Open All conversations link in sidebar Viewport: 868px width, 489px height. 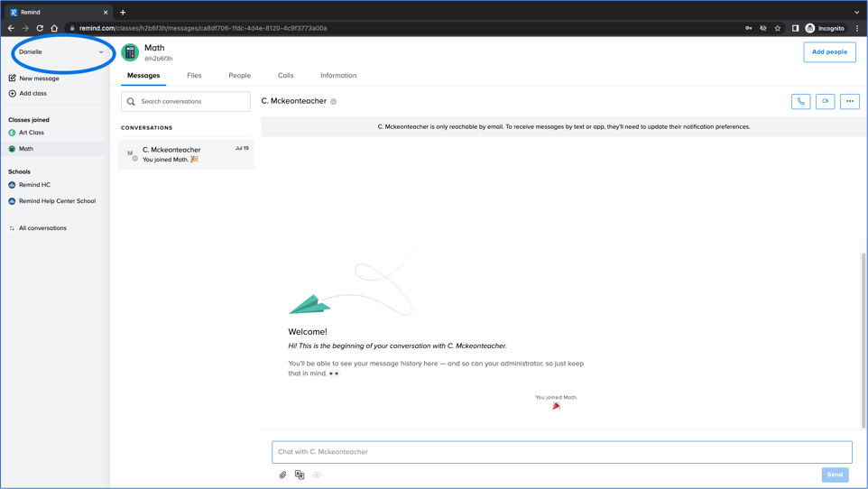tap(42, 228)
